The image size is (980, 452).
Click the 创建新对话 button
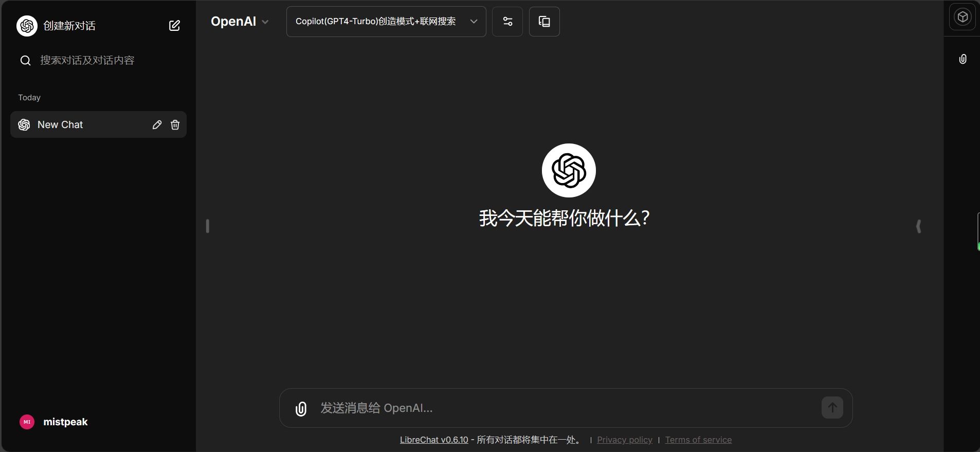tap(69, 26)
